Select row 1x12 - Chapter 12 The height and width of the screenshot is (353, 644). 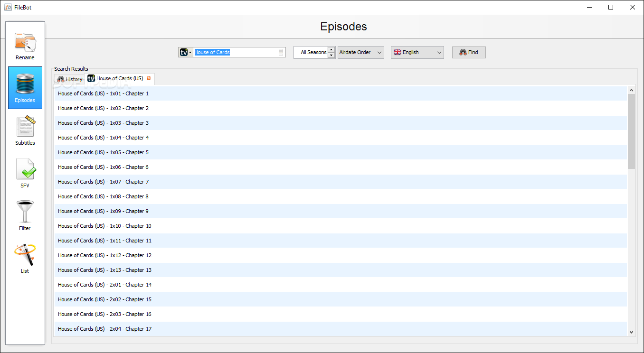pyautogui.click(x=341, y=255)
